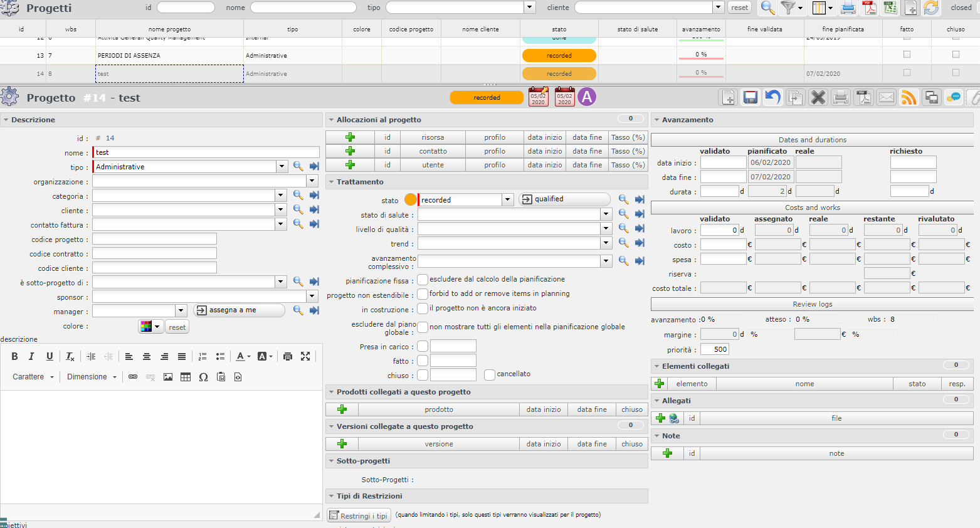Save the project with the floppy disk icon
Image resolution: width=980 pixels, height=528 pixels.
[750, 97]
